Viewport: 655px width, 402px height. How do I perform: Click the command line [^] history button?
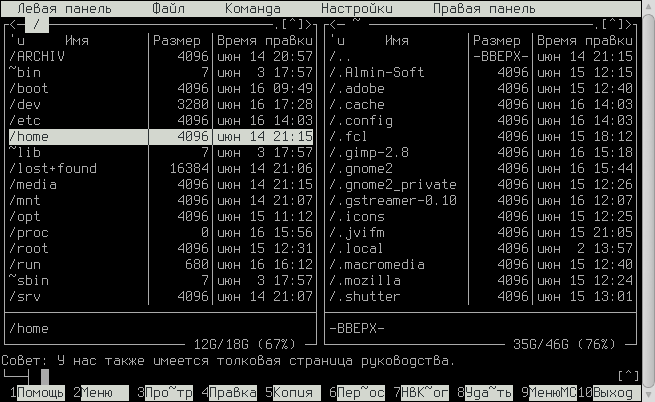(629, 376)
